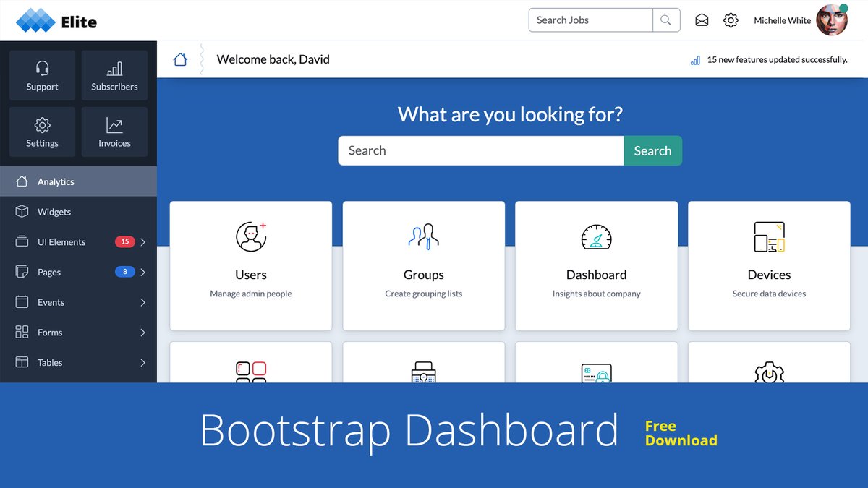Click the Groups card title

424,275
